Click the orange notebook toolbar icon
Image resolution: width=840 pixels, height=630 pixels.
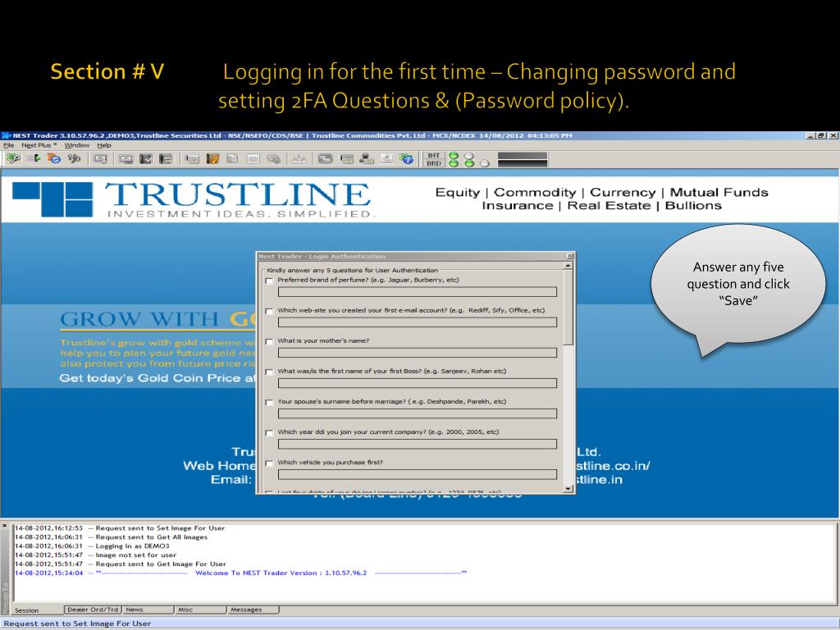point(212,159)
